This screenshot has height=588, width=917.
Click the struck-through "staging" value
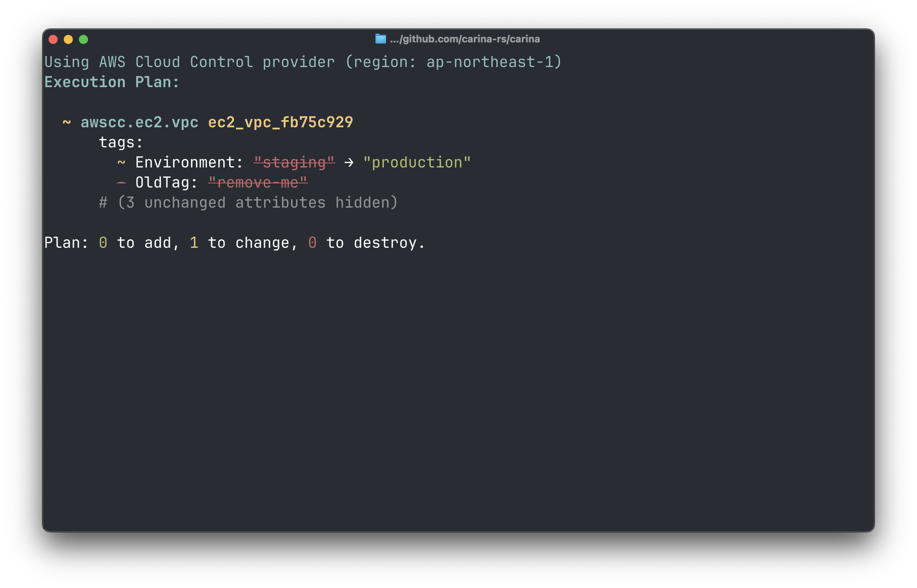pyautogui.click(x=294, y=163)
